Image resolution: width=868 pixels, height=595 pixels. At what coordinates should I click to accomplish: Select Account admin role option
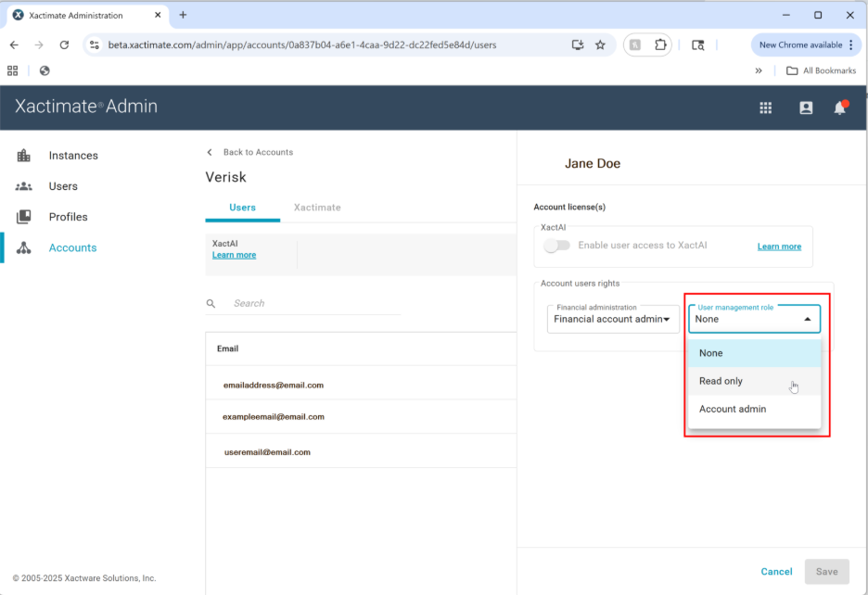click(x=754, y=409)
